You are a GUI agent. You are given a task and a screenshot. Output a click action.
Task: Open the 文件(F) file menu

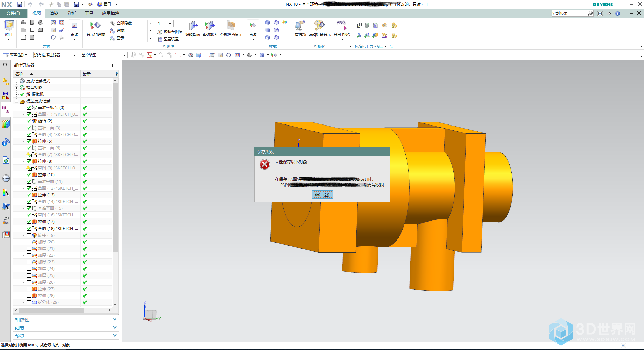coord(13,13)
